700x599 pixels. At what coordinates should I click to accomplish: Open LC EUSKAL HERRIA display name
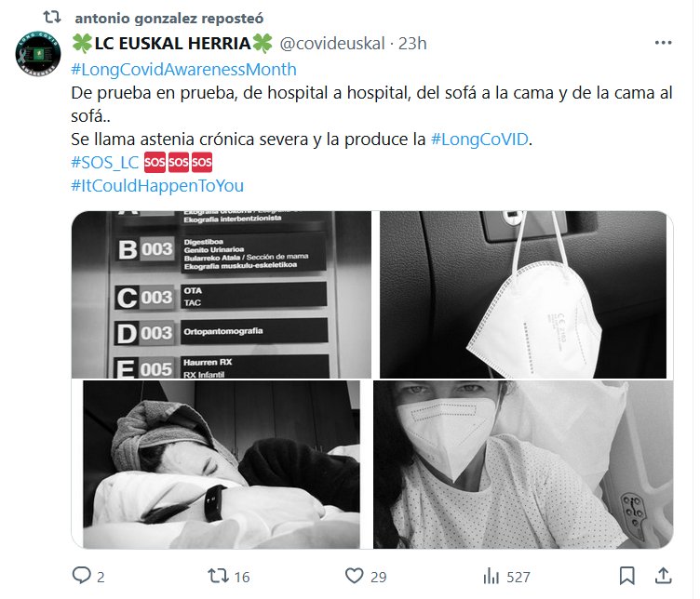172,44
